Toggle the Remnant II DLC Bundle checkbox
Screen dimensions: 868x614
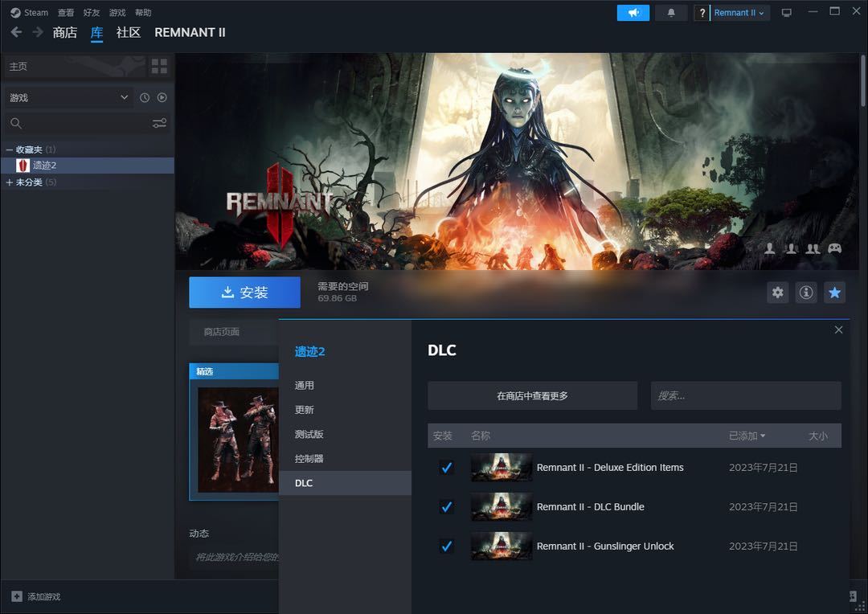coord(447,507)
